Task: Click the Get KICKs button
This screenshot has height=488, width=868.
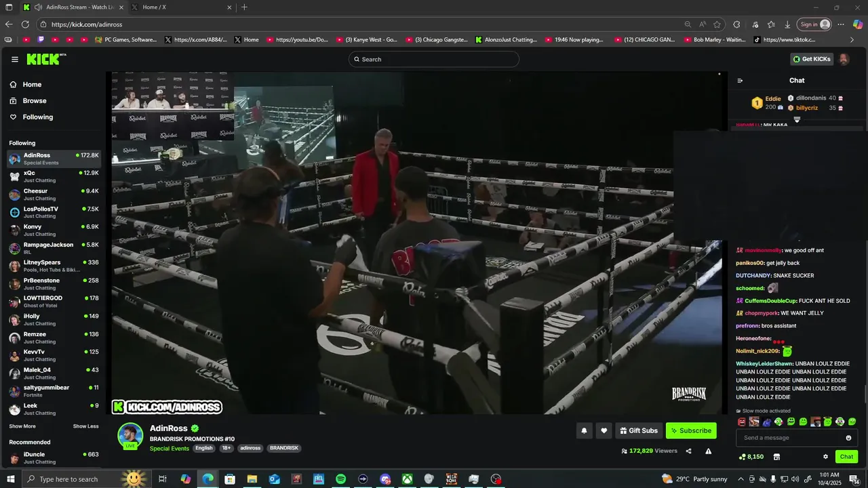Action: 812,59
